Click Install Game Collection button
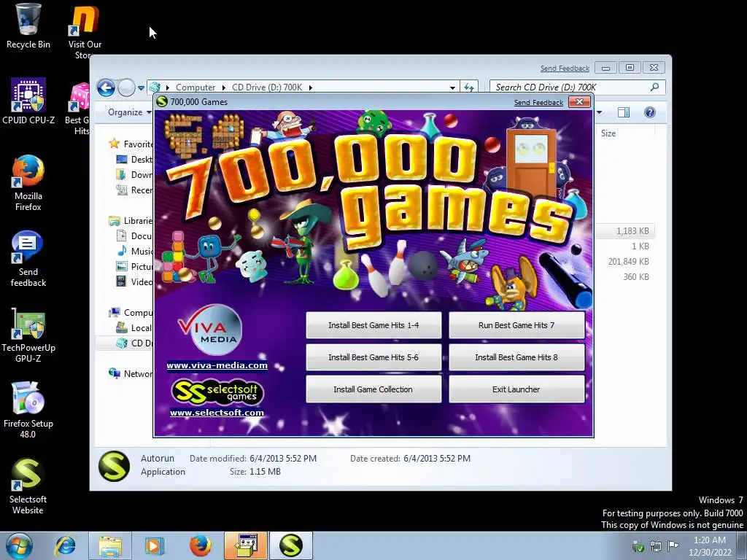The image size is (747, 560). click(x=373, y=389)
